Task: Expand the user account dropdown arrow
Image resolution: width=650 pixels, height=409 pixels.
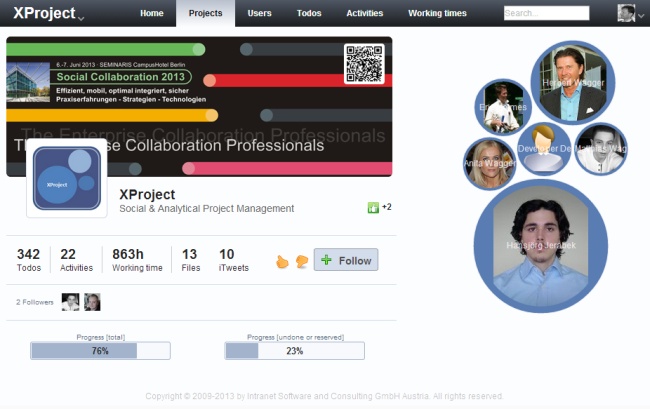Action: [641, 16]
